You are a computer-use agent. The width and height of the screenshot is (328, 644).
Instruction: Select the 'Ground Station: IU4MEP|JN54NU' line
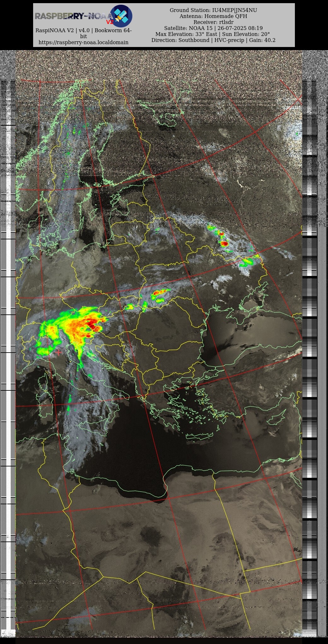click(214, 10)
